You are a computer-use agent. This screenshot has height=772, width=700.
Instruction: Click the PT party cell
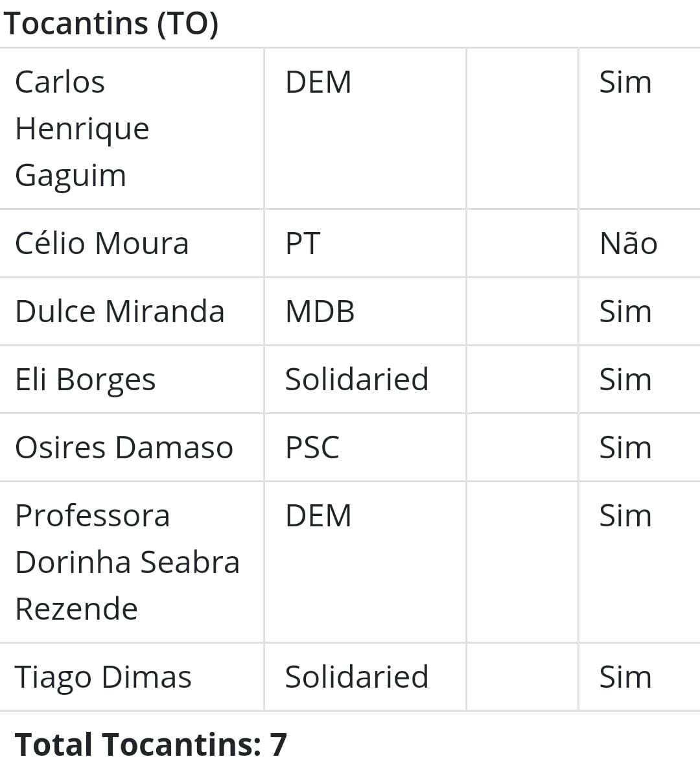pos(303,244)
